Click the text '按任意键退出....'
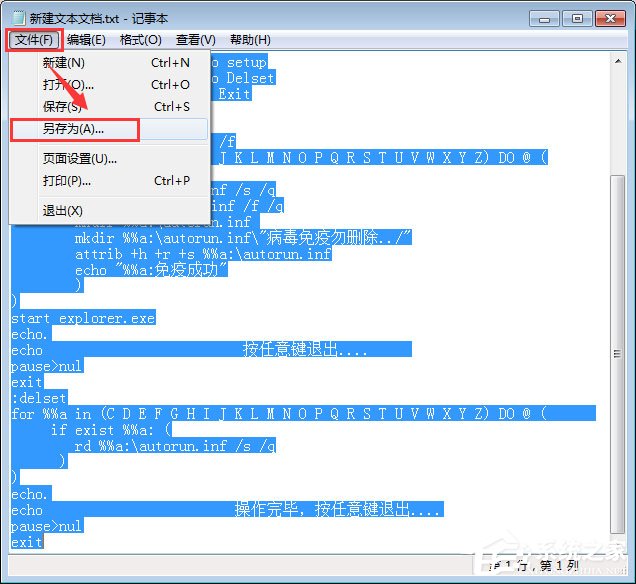The height and width of the screenshot is (584, 636). tap(305, 350)
